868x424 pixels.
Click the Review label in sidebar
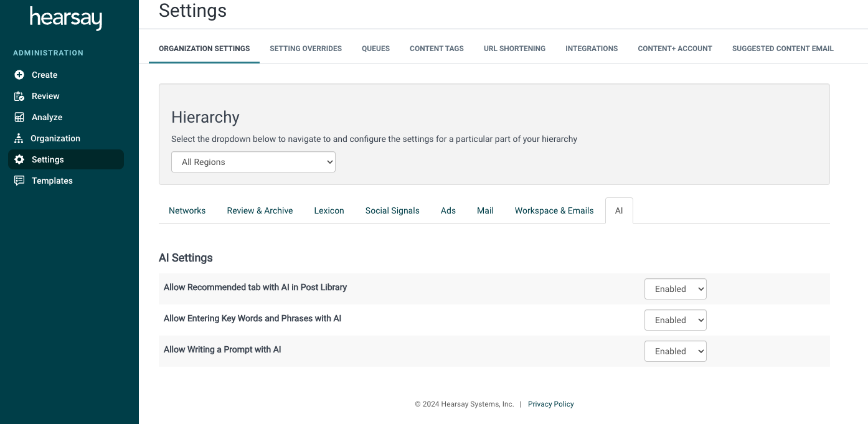point(45,96)
